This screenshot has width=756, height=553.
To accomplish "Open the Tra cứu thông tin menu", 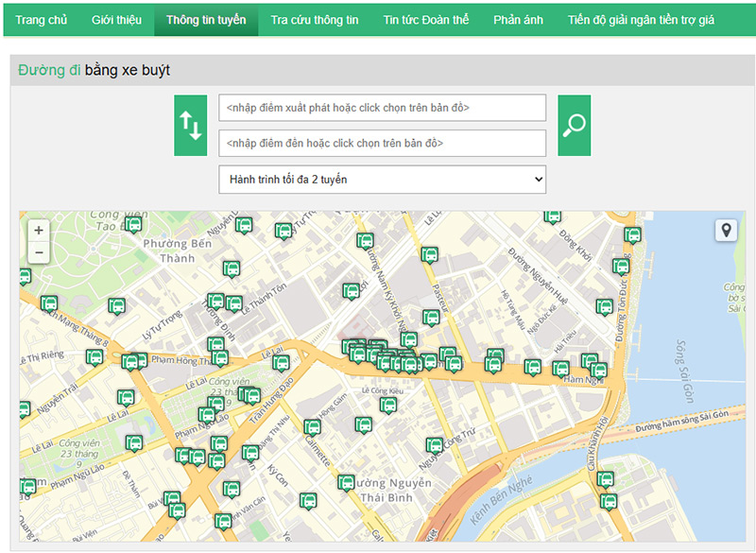I will pyautogui.click(x=314, y=20).
